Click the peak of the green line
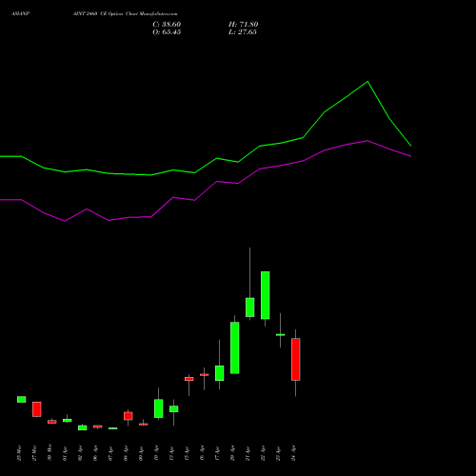The width and height of the screenshot is (476, 476). click(x=367, y=82)
